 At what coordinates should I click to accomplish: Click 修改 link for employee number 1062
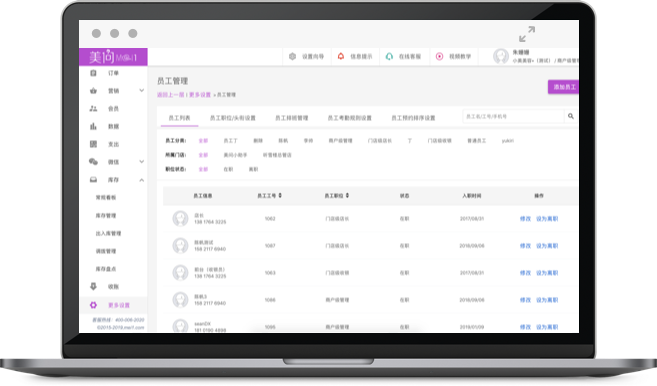coord(525,219)
